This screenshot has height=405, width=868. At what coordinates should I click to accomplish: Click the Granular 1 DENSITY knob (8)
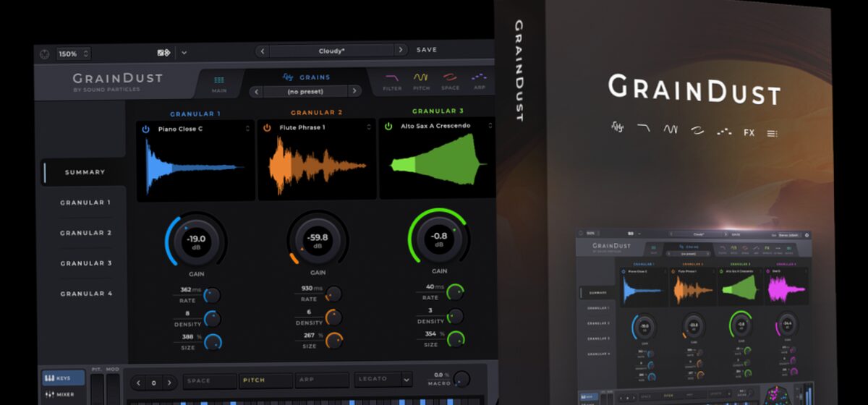tap(213, 318)
